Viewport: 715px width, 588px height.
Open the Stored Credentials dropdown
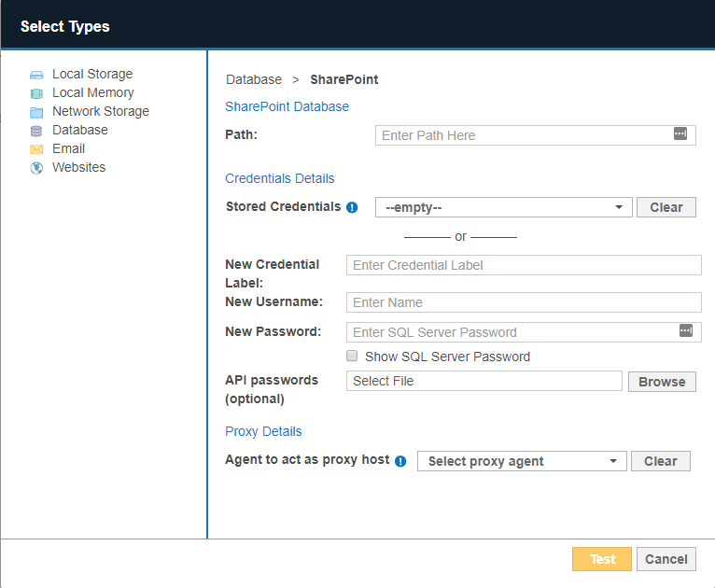pos(503,207)
